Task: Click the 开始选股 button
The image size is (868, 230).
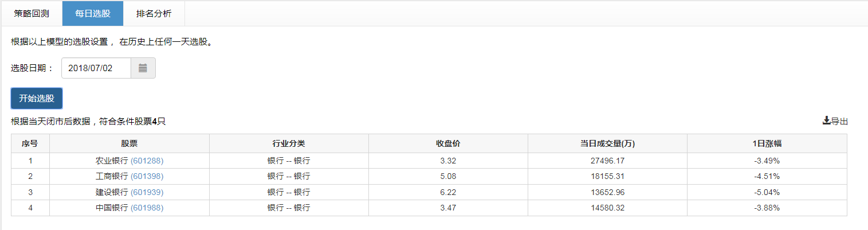Action: click(x=37, y=98)
